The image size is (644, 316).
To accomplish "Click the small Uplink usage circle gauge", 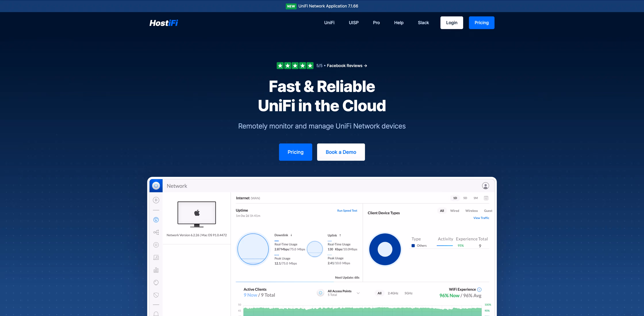I will [315, 249].
